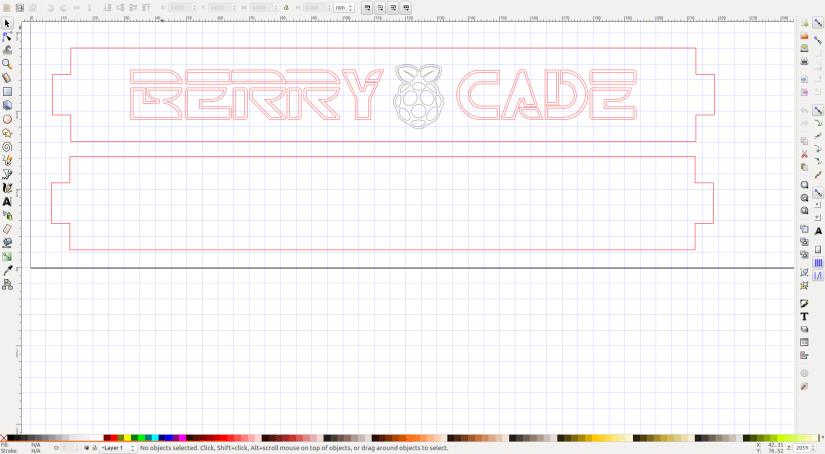This screenshot has height=454, width=825.
Task: Select the Zoom magnifier tool
Action: [7, 64]
